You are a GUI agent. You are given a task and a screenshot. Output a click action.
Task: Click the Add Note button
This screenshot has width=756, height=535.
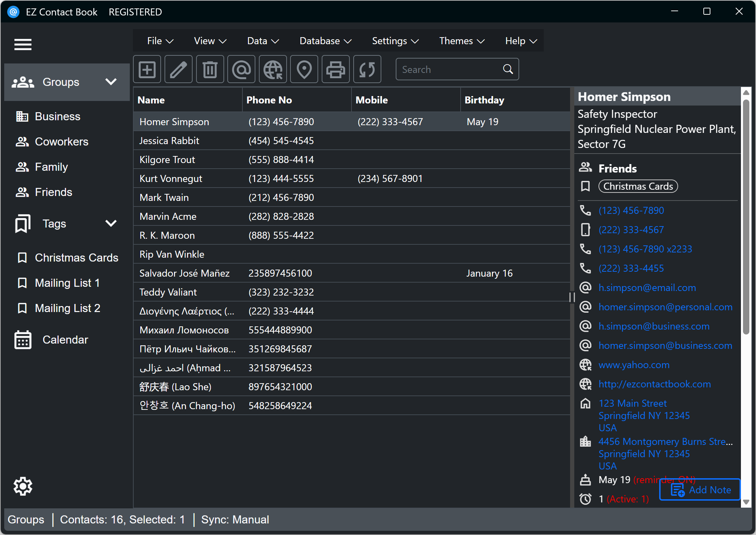coord(700,490)
